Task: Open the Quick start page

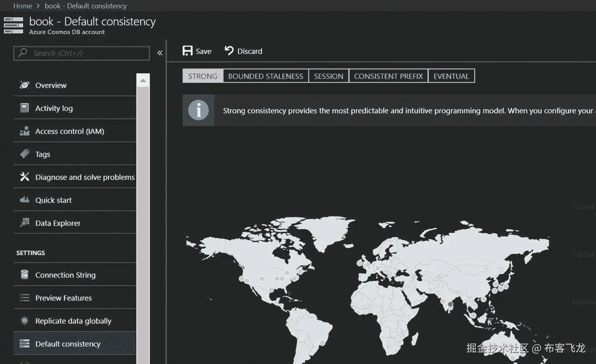Action: (75, 200)
